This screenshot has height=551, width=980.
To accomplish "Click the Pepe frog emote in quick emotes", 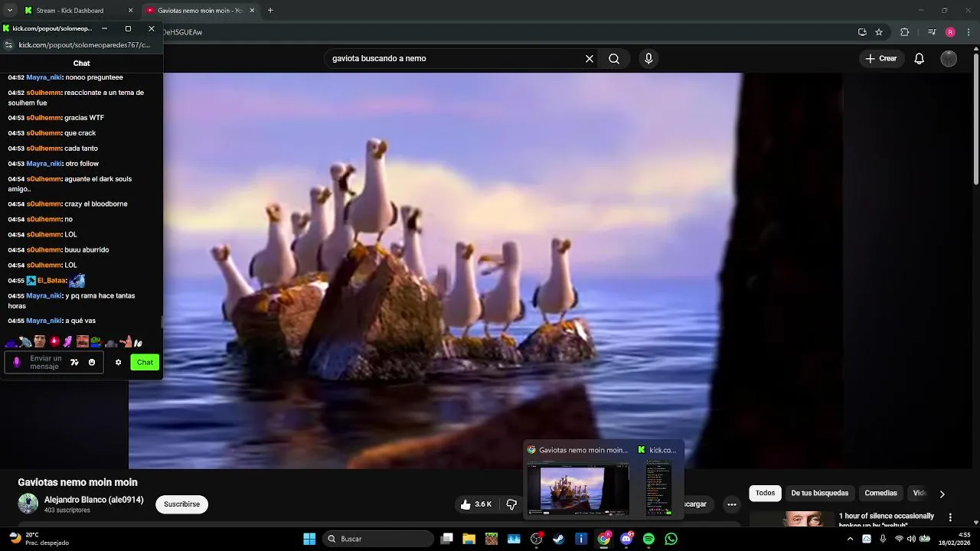I will tap(96, 342).
